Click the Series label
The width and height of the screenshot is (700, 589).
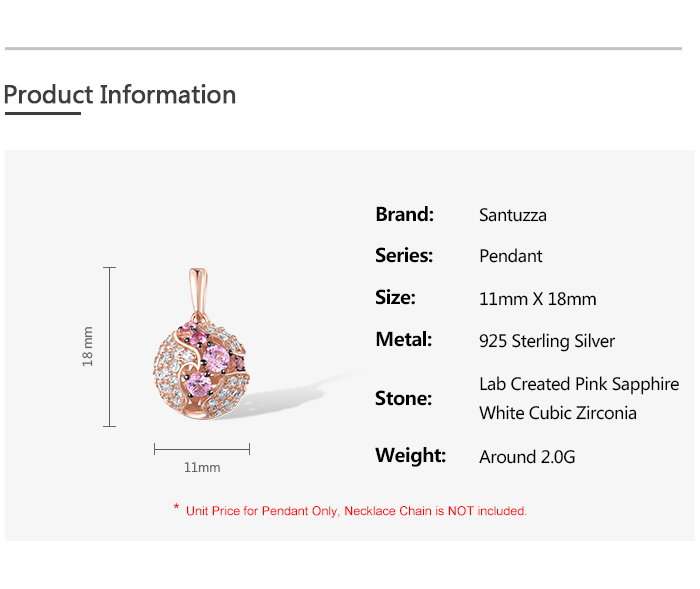tap(404, 255)
